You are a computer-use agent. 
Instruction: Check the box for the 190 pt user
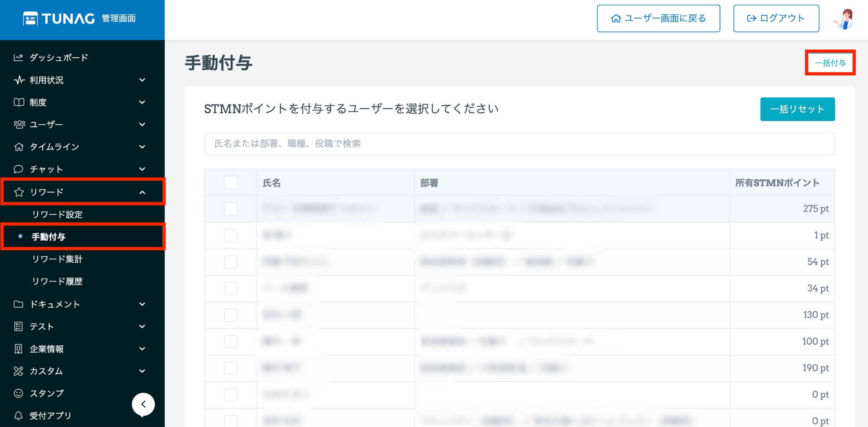click(x=231, y=368)
